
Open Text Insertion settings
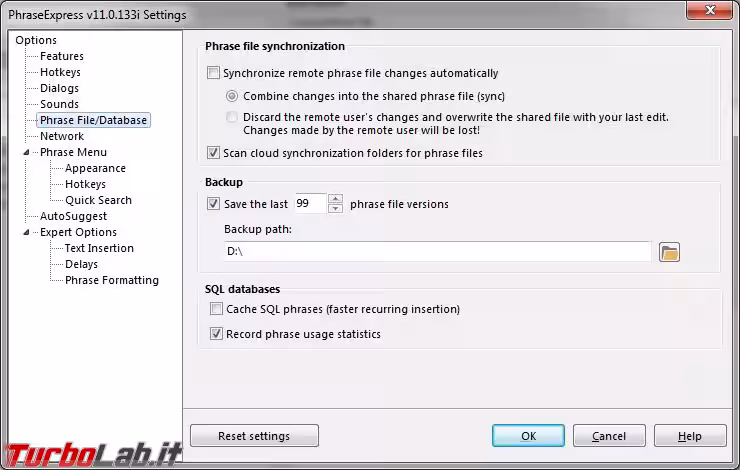tap(99, 248)
